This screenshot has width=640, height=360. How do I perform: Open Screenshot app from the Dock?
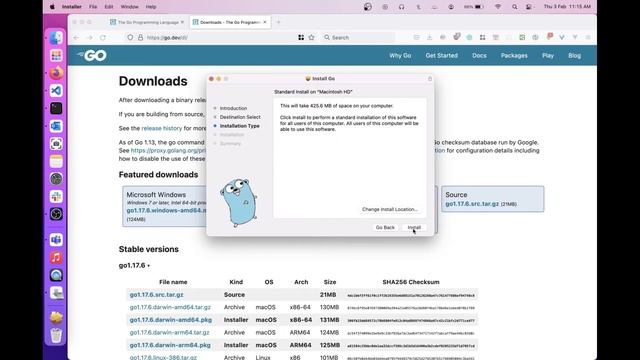56,144
